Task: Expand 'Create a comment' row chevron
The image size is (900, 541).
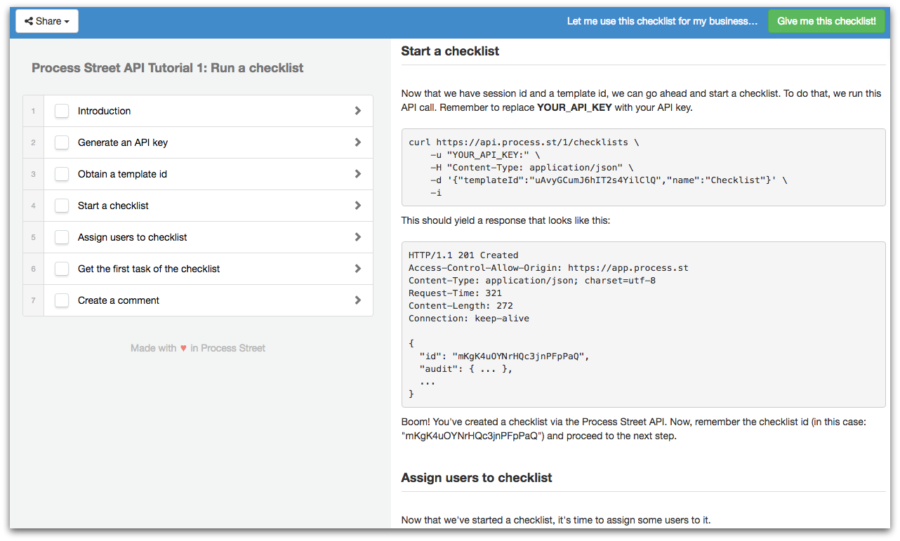Action: [x=358, y=300]
